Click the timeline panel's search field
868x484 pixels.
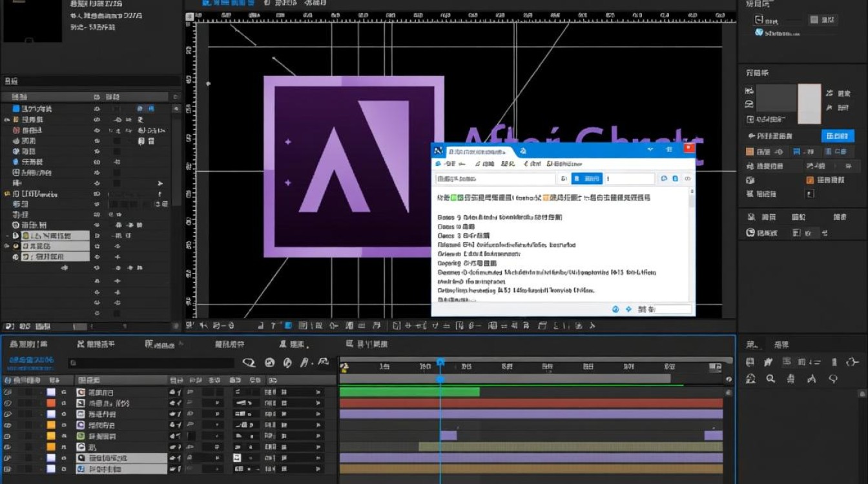coord(151,363)
